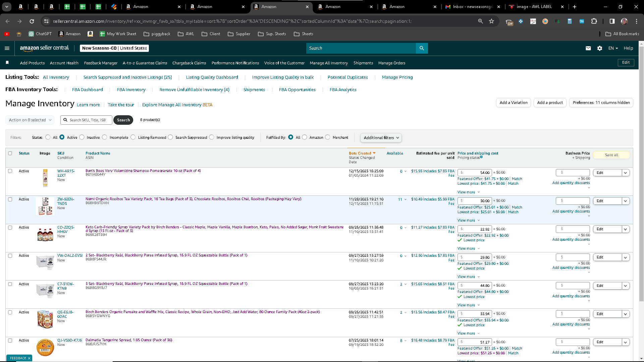The image size is (644, 362).
Task: Tick the select-all checkbox in table header
Action: click(10, 153)
